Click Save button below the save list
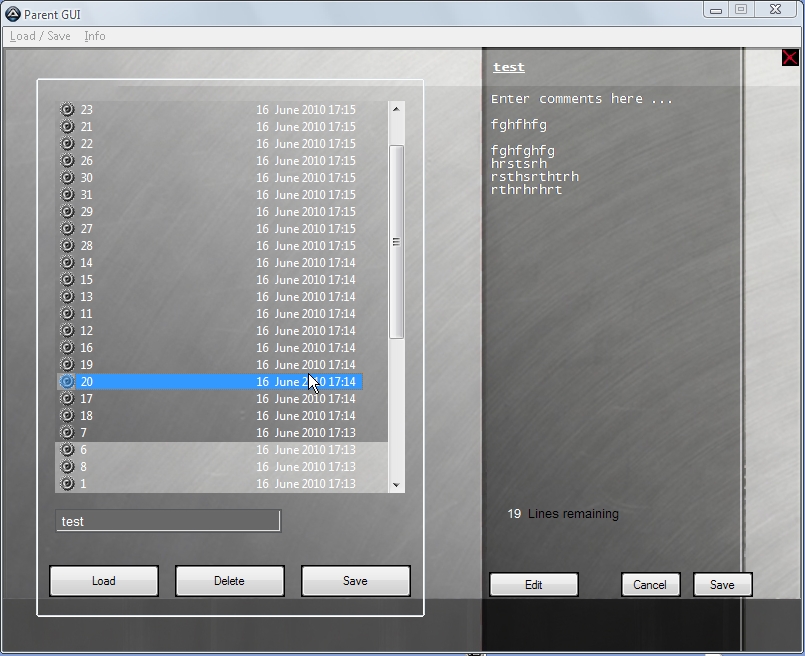 pos(355,581)
